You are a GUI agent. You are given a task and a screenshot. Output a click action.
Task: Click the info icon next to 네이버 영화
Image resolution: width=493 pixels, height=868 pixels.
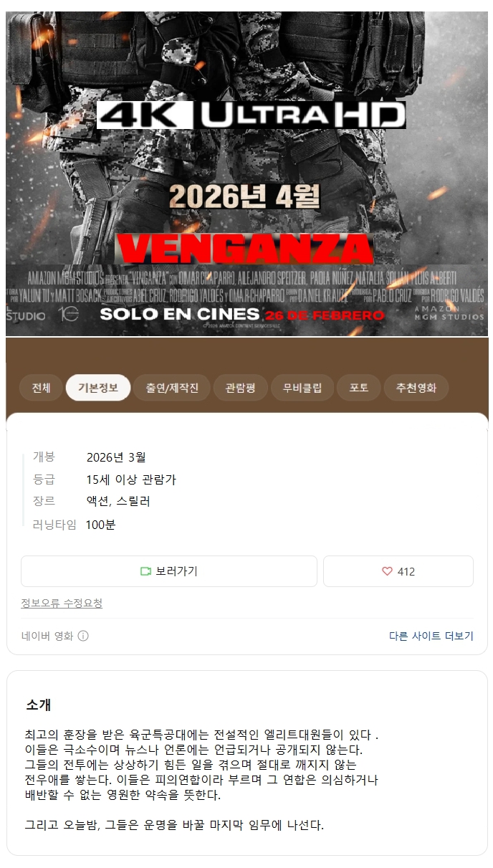83,636
